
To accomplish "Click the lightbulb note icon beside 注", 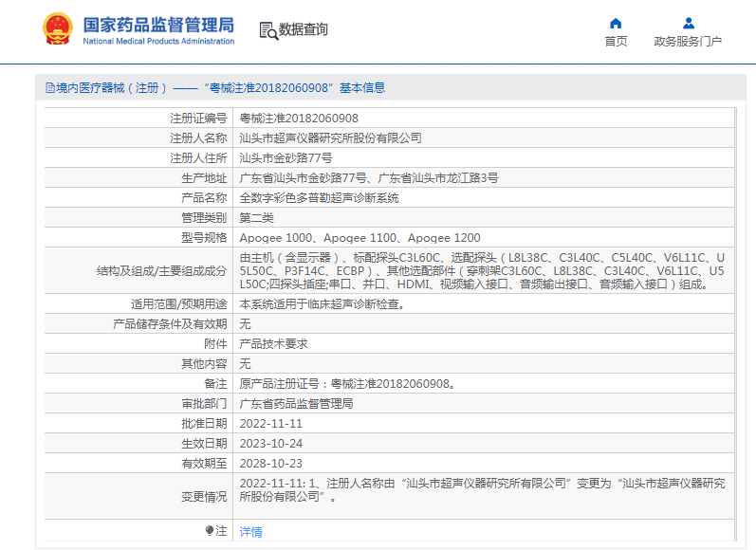I will (x=210, y=531).
